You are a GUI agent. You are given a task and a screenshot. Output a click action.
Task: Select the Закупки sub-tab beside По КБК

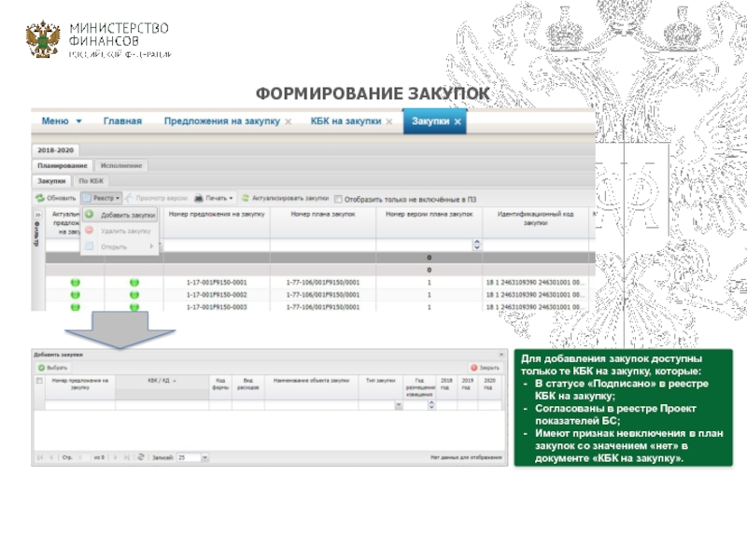tap(51, 181)
